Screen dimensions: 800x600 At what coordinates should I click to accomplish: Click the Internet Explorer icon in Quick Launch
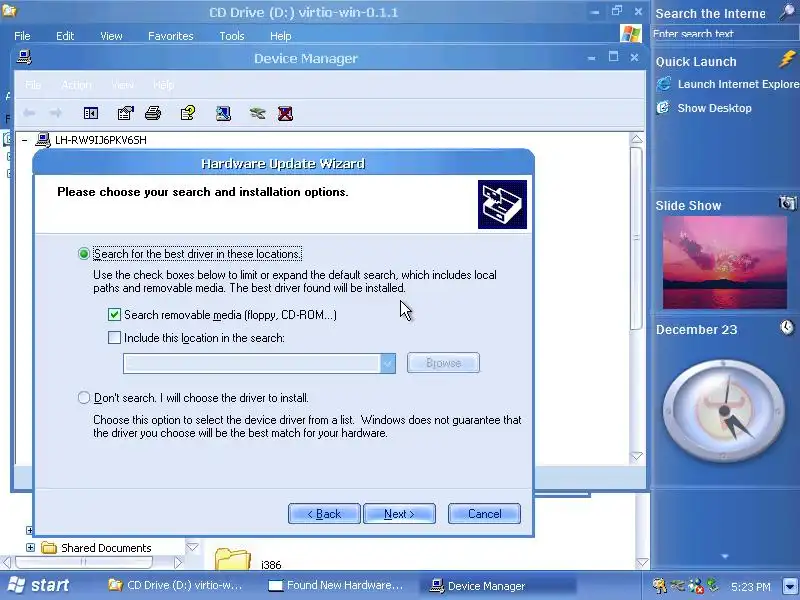click(664, 84)
